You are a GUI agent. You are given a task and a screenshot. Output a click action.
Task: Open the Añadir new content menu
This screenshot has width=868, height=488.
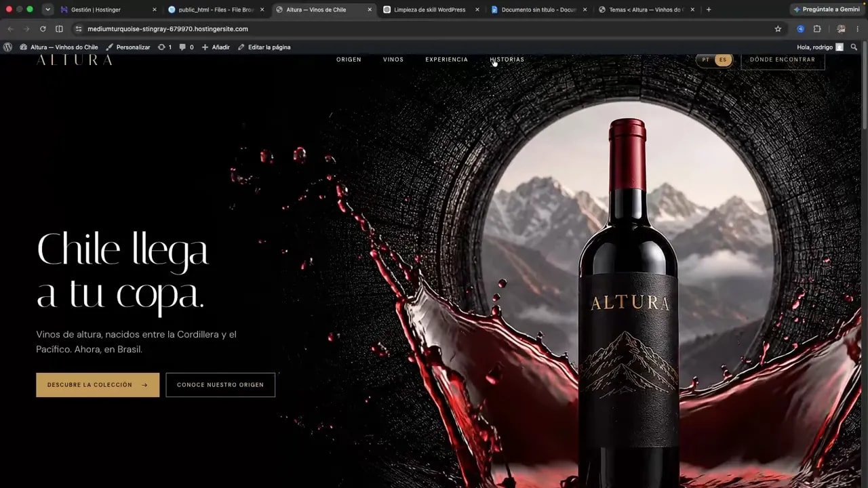point(216,47)
